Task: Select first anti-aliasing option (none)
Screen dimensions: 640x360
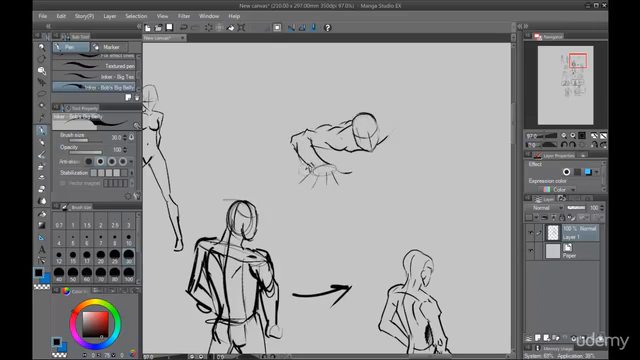Action: [89, 162]
